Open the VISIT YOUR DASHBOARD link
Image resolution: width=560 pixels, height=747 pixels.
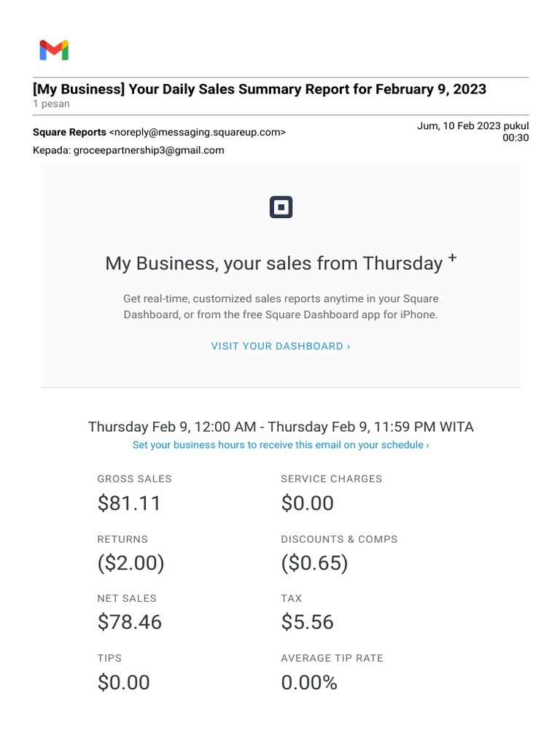(281, 346)
